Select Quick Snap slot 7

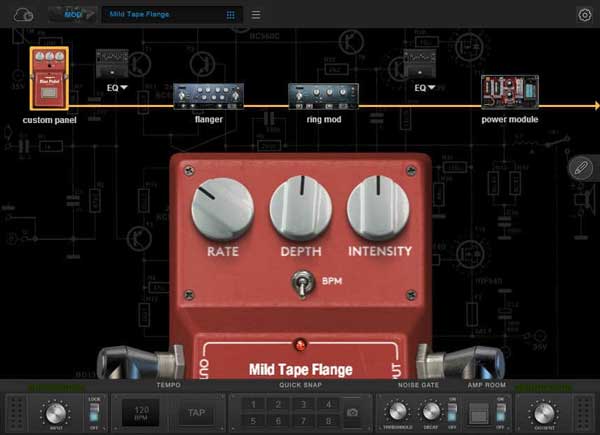coord(303,421)
